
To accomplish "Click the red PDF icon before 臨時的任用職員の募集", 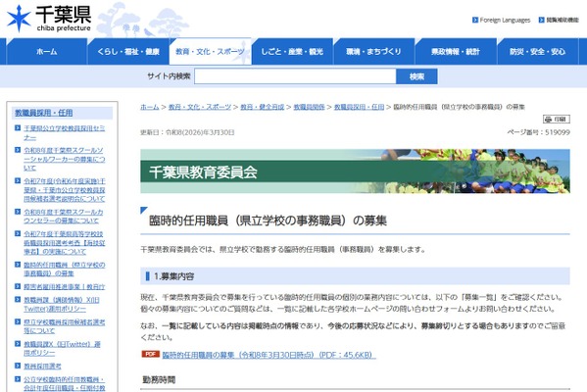I will [x=151, y=354].
